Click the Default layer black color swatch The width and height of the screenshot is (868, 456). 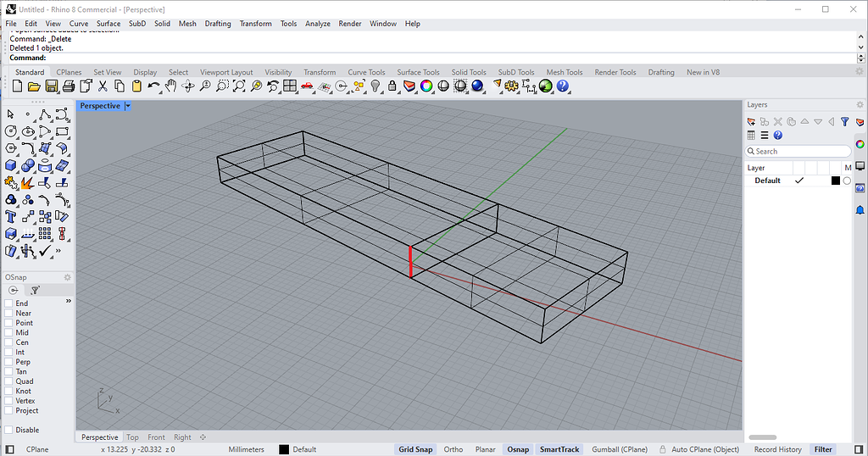[835, 181]
